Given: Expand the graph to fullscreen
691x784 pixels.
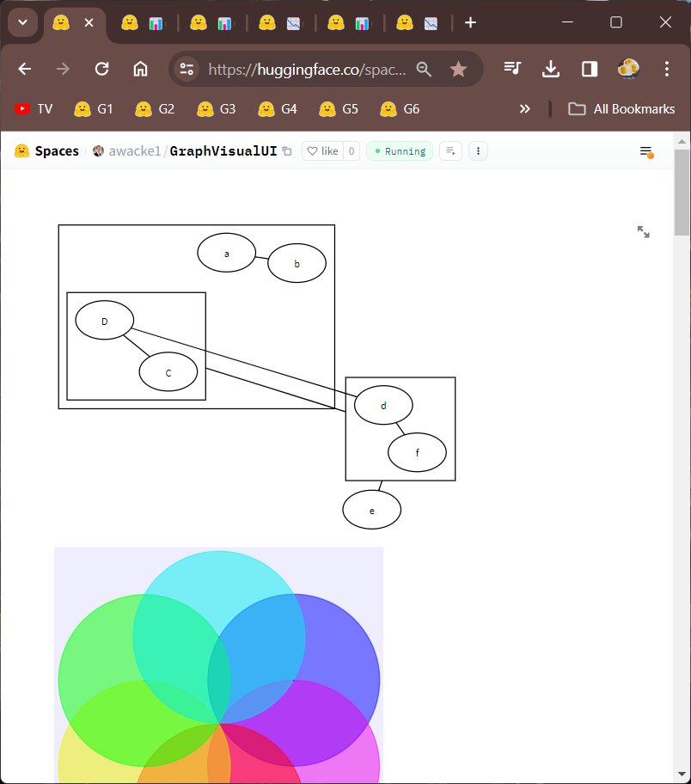Looking at the screenshot, I should (x=643, y=232).
